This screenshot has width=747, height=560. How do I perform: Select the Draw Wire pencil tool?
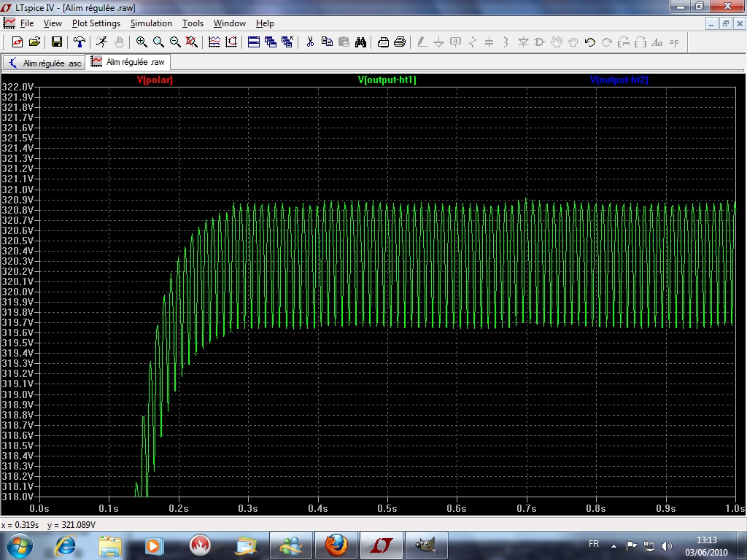[x=422, y=42]
